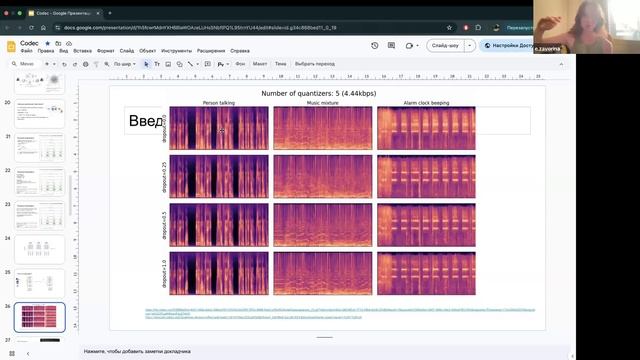
Task: Open the Google Slides home icon
Action: [x=11, y=47]
